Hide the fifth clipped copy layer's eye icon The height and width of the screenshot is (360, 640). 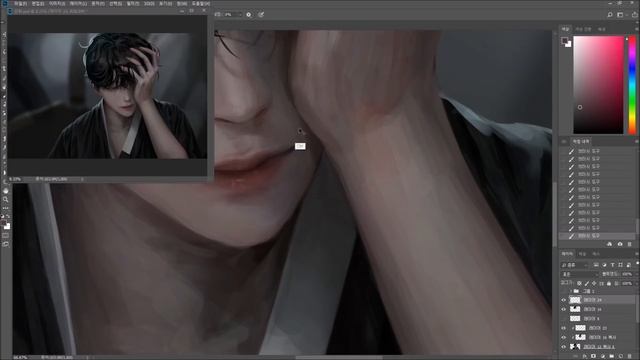pyautogui.click(x=564, y=338)
